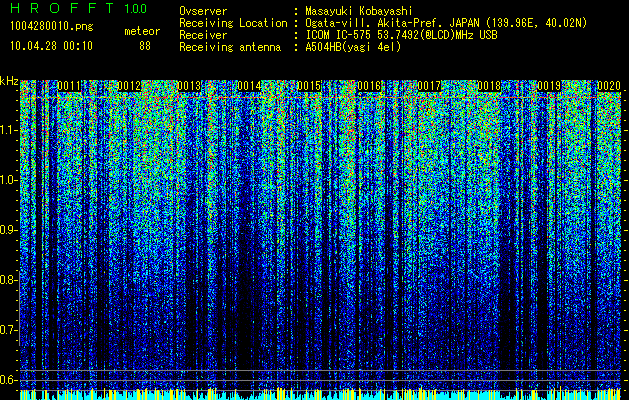Click the kHz axis unit label
The width and height of the screenshot is (629, 400).
9,81
